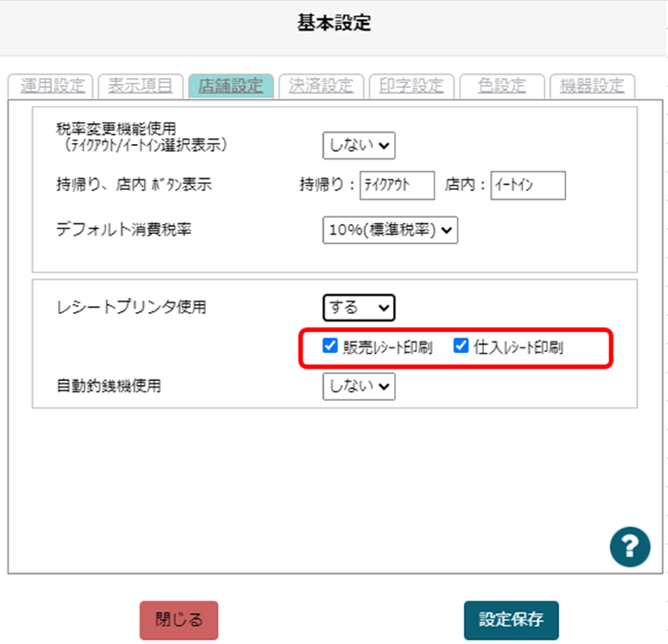
Task: Open the 表示項目 tab
Action: point(140,85)
